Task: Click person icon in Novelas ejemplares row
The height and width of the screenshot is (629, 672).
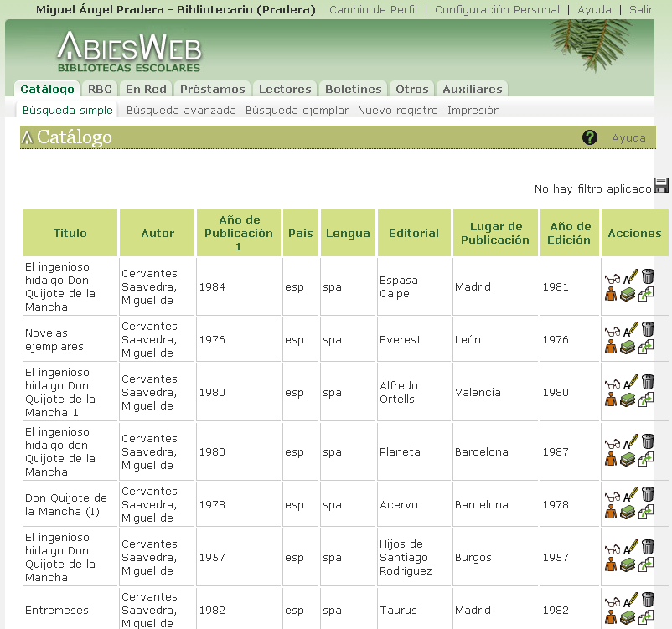Action: 611,347
